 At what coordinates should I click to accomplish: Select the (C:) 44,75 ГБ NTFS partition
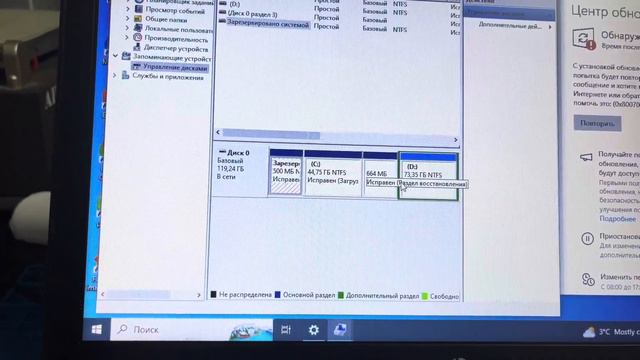pos(333,173)
